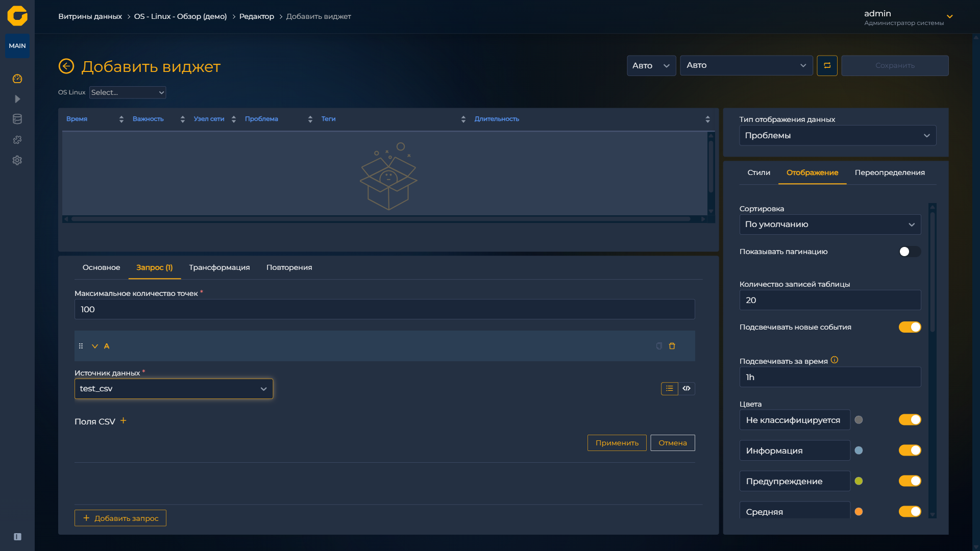The image size is (980, 551).
Task: Open the puzzle plugins sidebar icon
Action: tap(17, 140)
